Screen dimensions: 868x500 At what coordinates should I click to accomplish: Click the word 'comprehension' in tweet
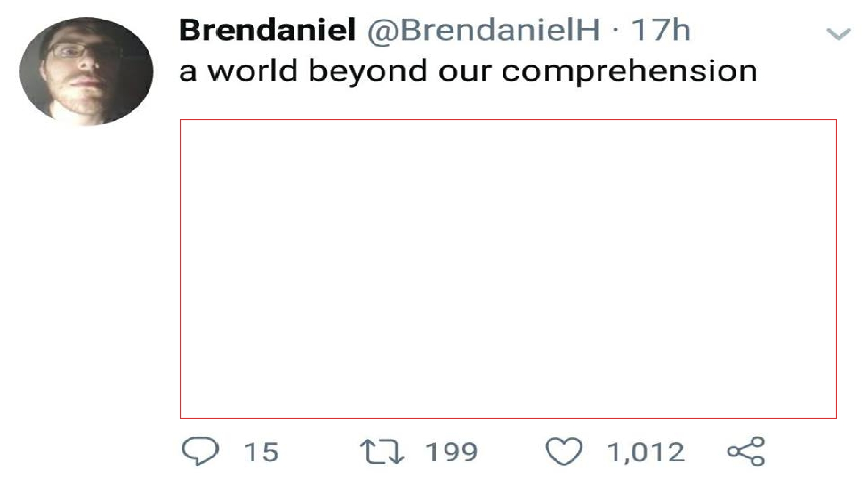click(629, 71)
